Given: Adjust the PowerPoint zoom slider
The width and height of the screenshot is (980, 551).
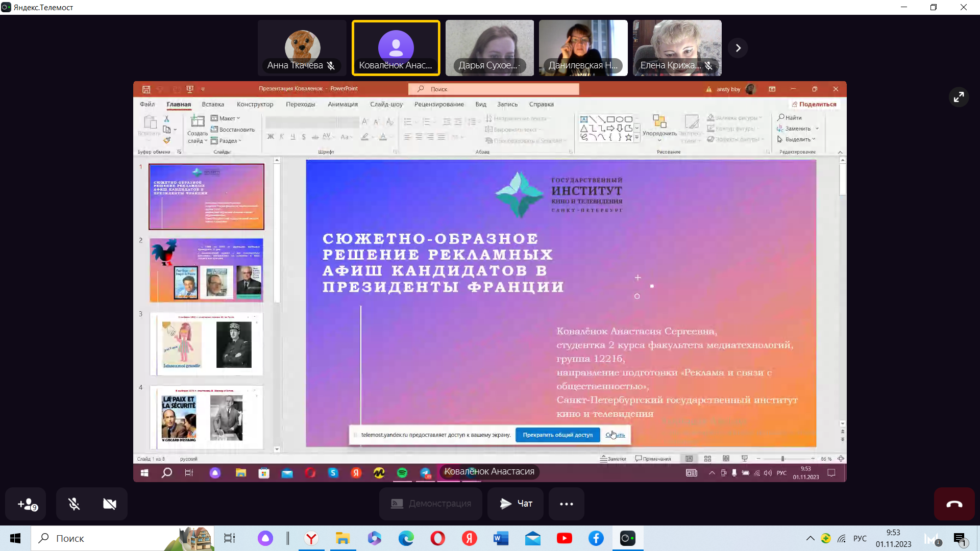Looking at the screenshot, I should pos(782,459).
